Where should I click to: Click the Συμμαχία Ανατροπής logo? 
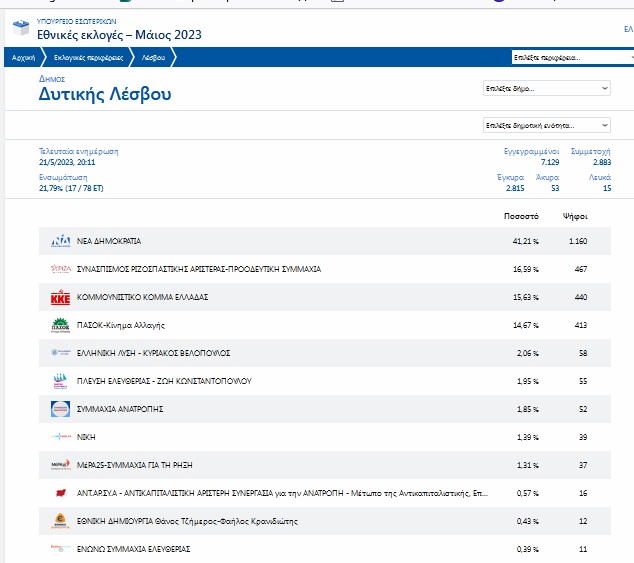[61, 409]
